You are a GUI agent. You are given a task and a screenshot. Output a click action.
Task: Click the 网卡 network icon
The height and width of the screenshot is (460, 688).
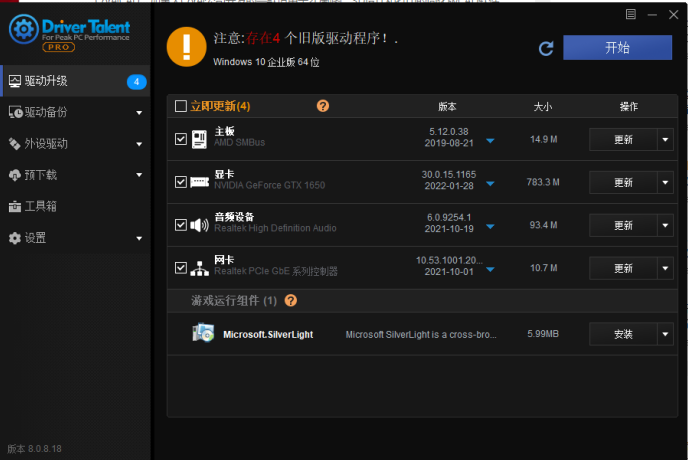pos(200,268)
